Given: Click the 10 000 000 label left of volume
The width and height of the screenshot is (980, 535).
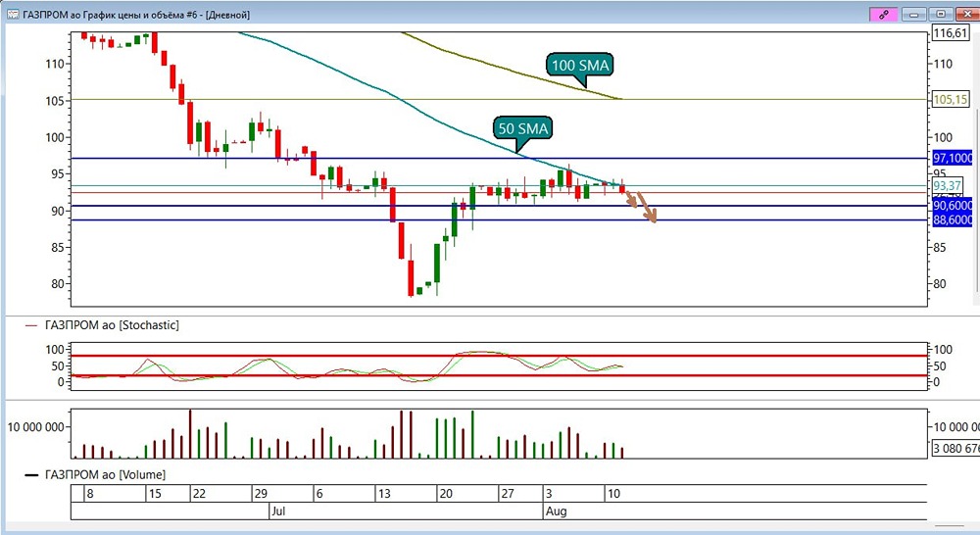Looking at the screenshot, I should 35,427.
